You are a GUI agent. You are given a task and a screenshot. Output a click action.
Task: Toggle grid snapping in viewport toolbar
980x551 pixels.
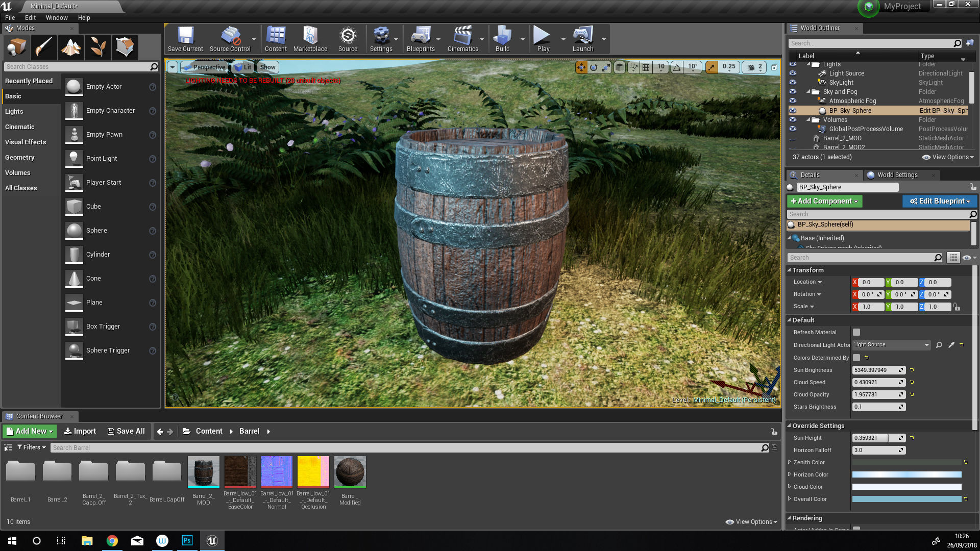coord(646,67)
